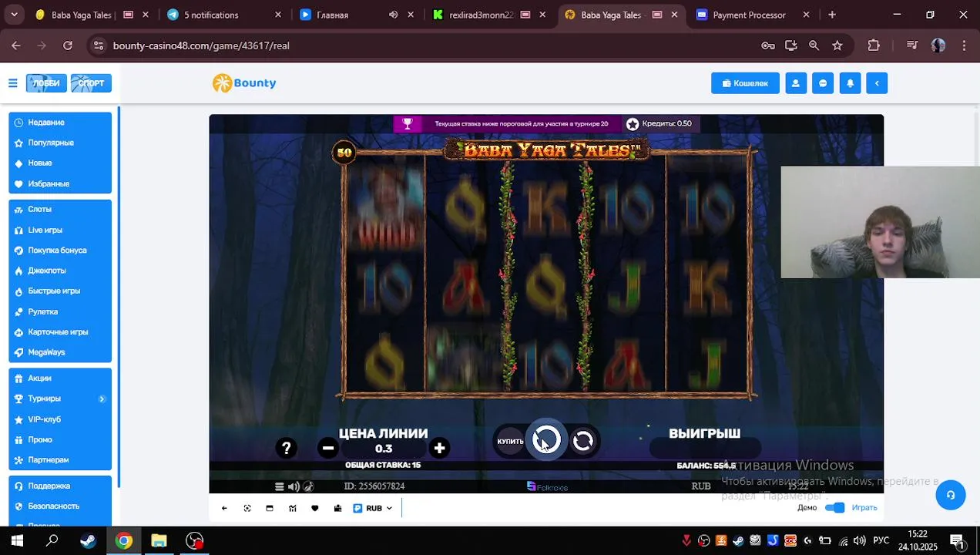This screenshot has height=555, width=980.
Task: Open Джекпоты category
Action: tap(60, 271)
